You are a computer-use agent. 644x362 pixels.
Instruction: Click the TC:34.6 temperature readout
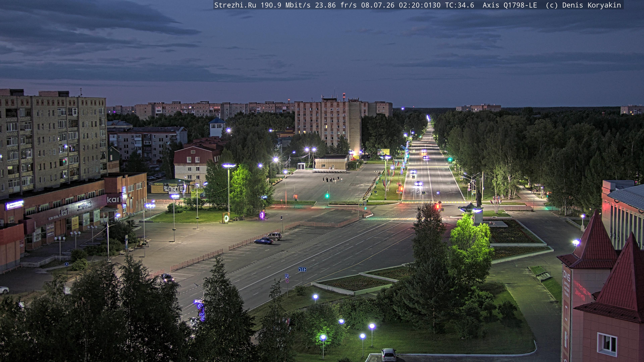(460, 5)
